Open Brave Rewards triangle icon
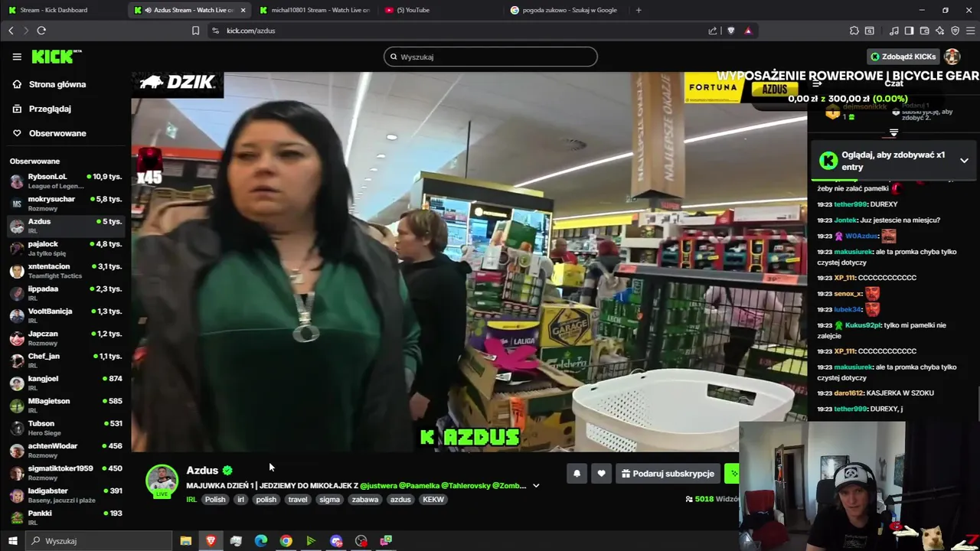 [748, 31]
